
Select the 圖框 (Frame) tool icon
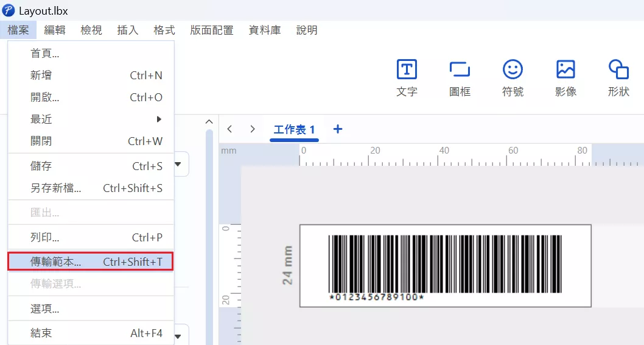click(x=460, y=70)
